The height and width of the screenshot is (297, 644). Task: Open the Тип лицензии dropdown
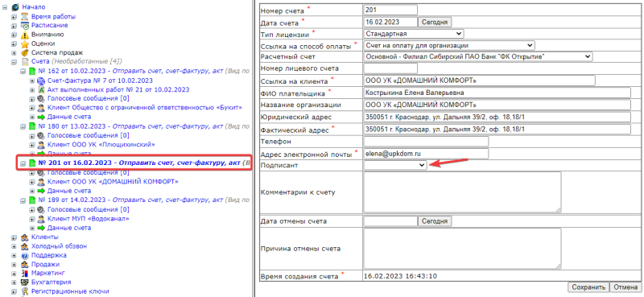coord(414,34)
